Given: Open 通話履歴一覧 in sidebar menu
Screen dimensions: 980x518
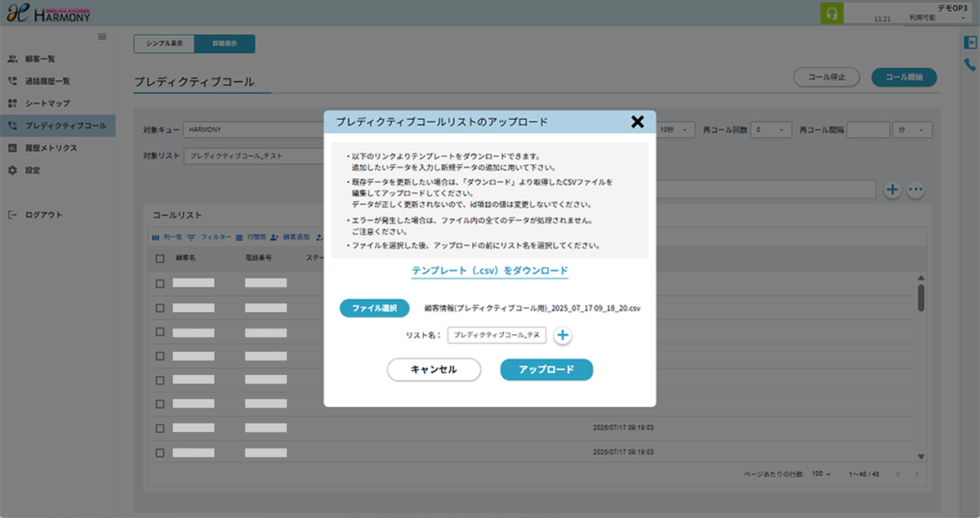Looking at the screenshot, I should 47,82.
